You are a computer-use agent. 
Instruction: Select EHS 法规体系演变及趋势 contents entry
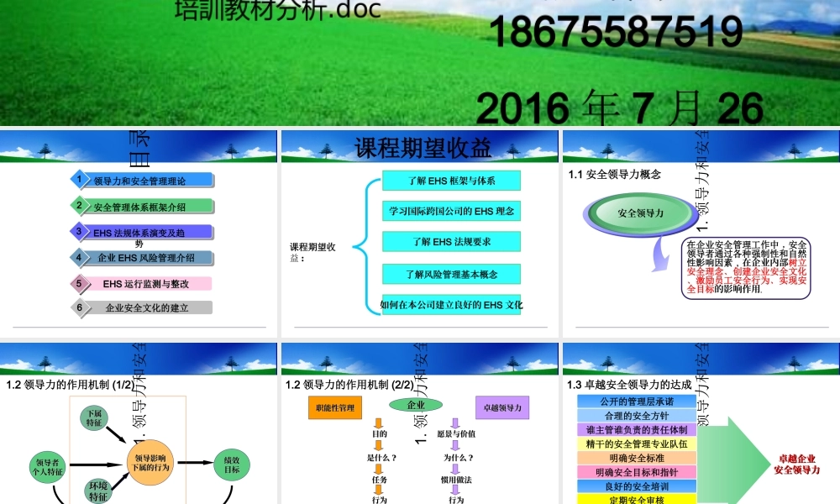[139, 237]
